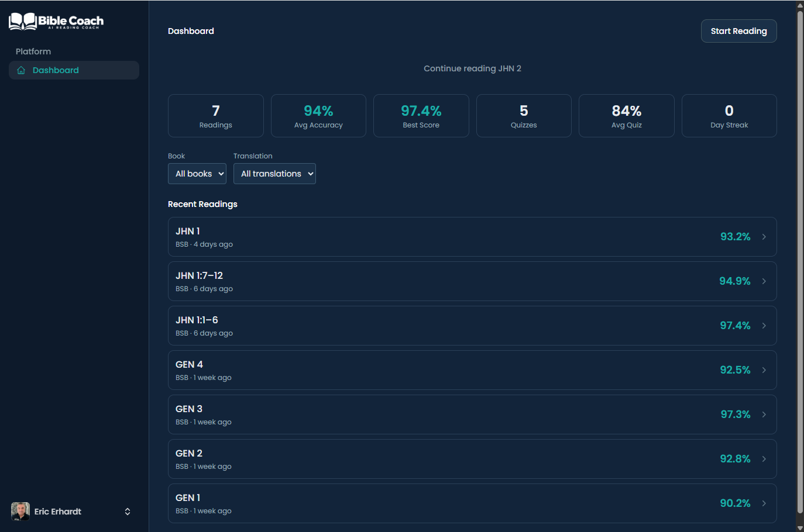Click Eric Erhardt's avatar picture
Screen dimensions: 804x532
[20, 512]
